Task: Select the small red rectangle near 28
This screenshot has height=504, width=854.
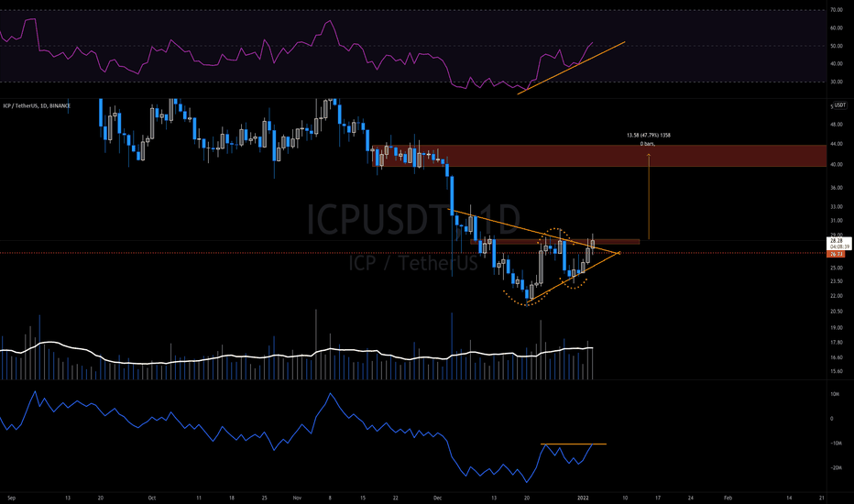Action: pos(554,241)
